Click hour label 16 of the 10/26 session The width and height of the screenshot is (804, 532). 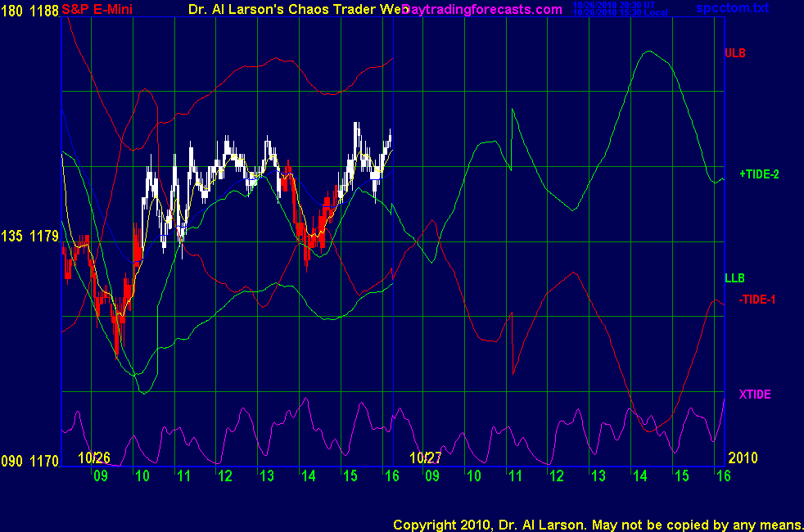pyautogui.click(x=391, y=476)
